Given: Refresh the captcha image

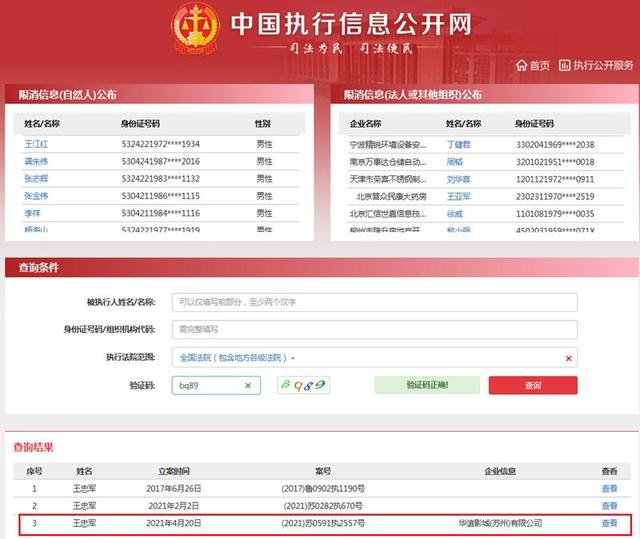Looking at the screenshot, I should point(303,385).
